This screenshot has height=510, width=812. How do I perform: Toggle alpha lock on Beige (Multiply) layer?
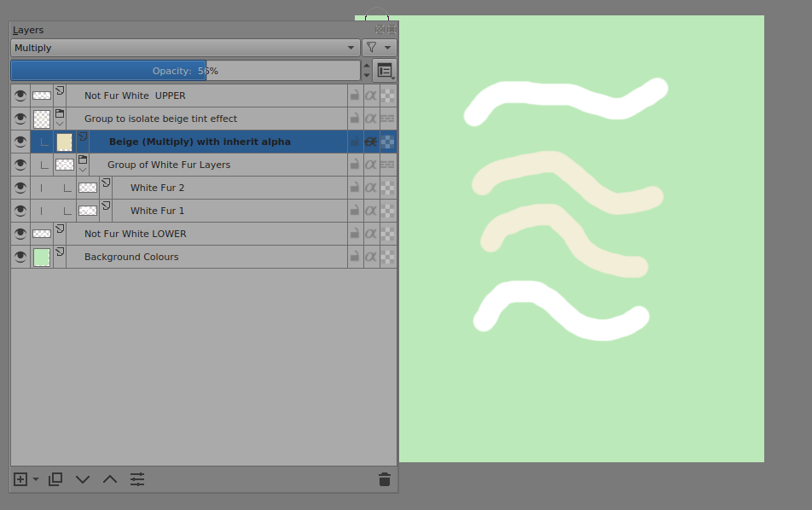[387, 142]
